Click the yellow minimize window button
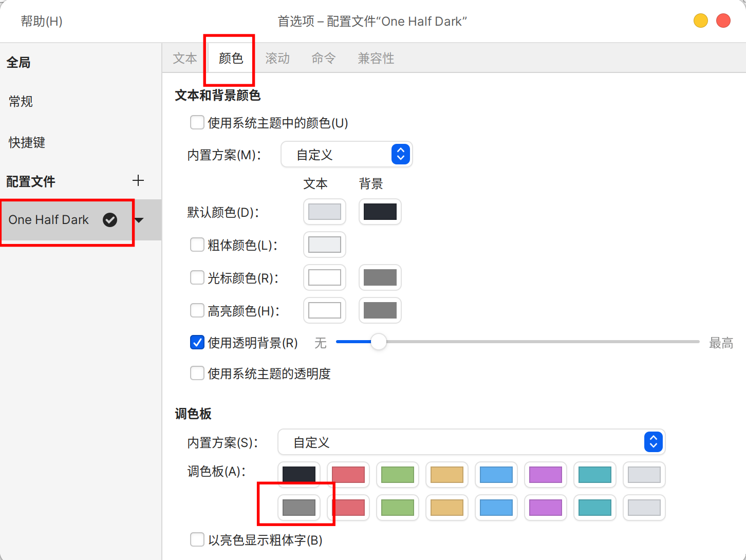This screenshot has width=746, height=560. [700, 21]
